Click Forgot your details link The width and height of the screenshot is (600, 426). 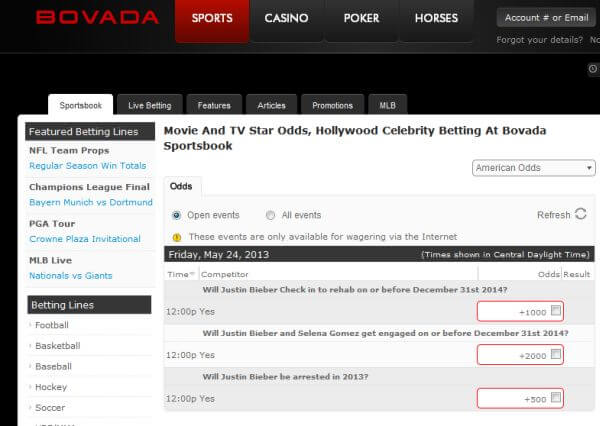[x=540, y=40]
